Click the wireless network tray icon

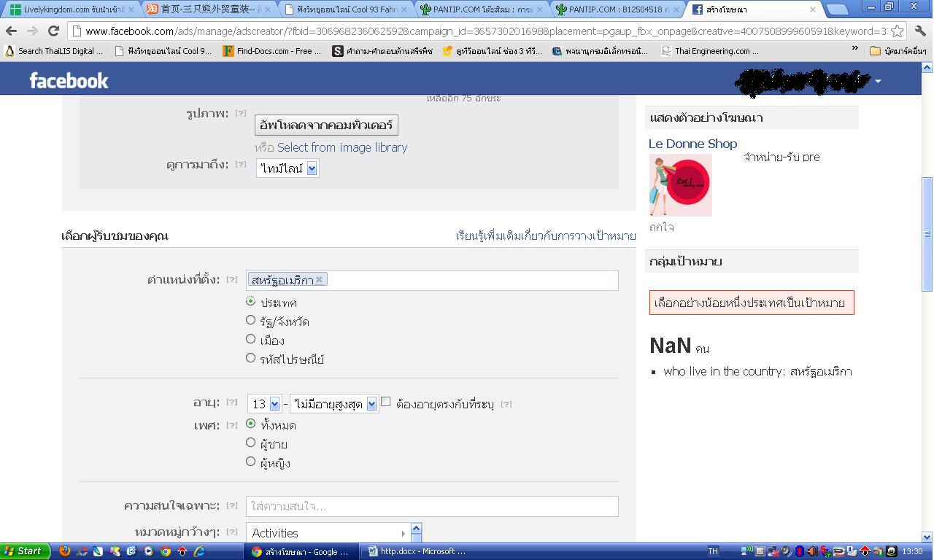coord(747,551)
